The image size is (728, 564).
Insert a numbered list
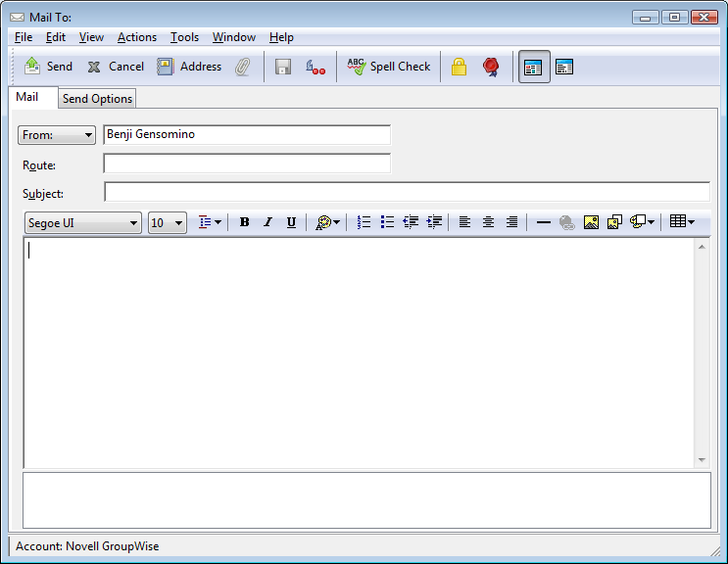[x=364, y=222]
